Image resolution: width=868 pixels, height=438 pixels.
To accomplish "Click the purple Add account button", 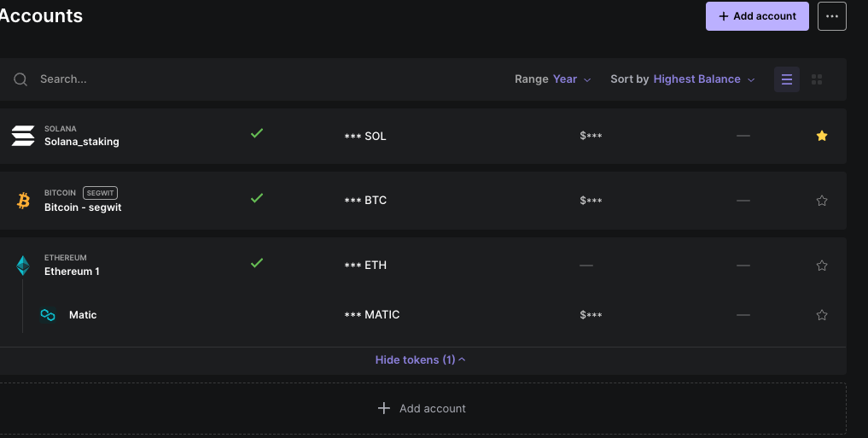I will [x=757, y=16].
